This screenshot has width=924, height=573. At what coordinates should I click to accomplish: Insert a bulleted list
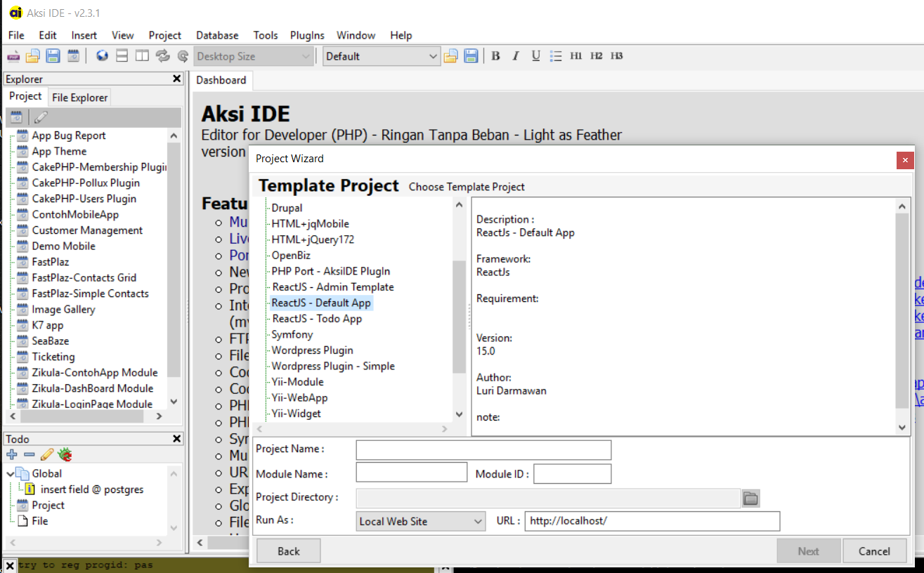pos(556,56)
